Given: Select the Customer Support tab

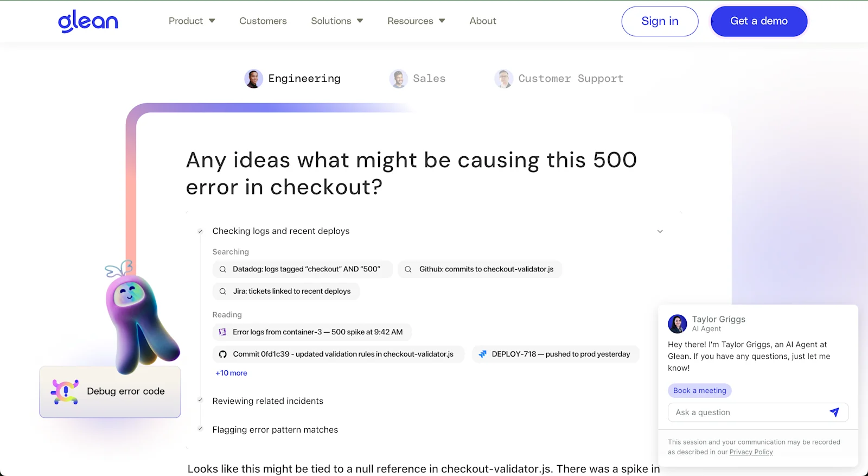Looking at the screenshot, I should 559,79.
